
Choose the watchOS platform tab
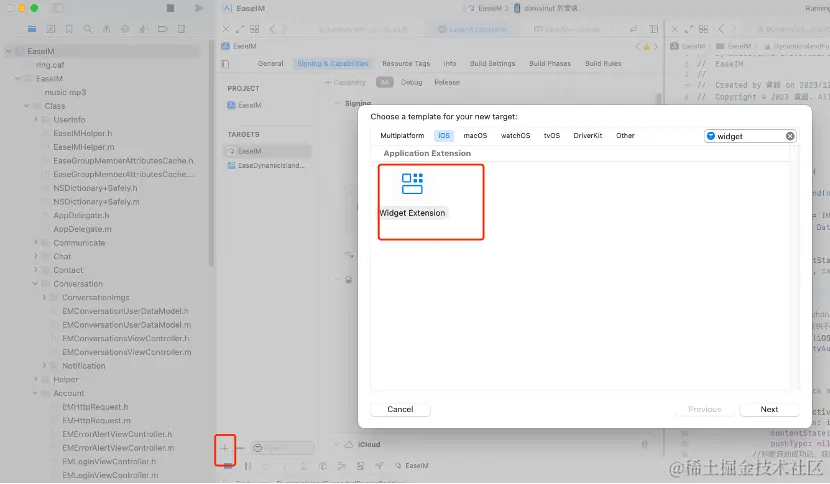click(x=515, y=136)
